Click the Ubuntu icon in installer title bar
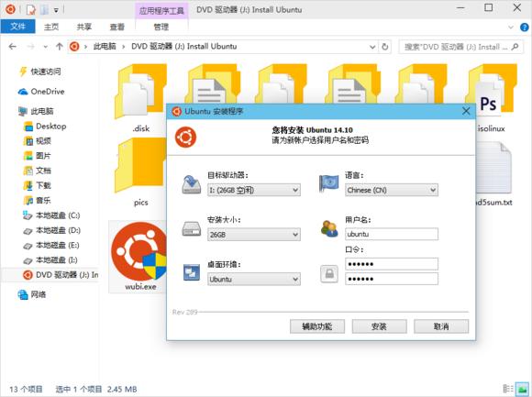Screen dimensions: 532x397 point(176,111)
